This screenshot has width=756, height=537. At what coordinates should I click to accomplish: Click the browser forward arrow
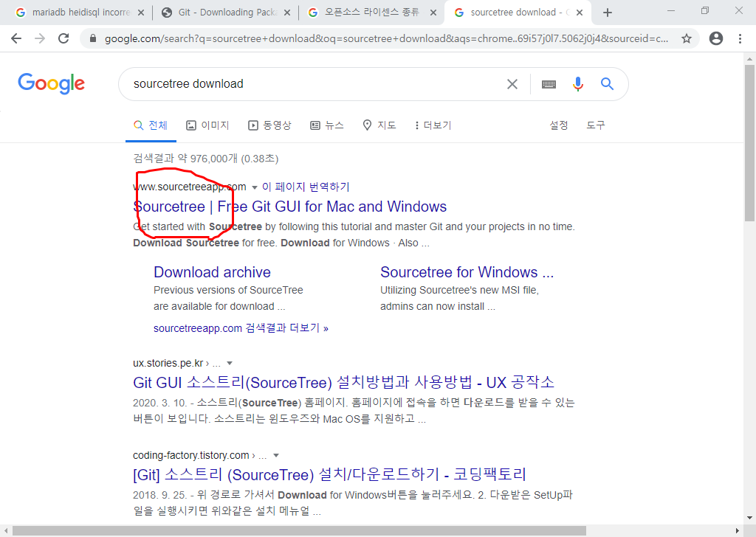40,38
